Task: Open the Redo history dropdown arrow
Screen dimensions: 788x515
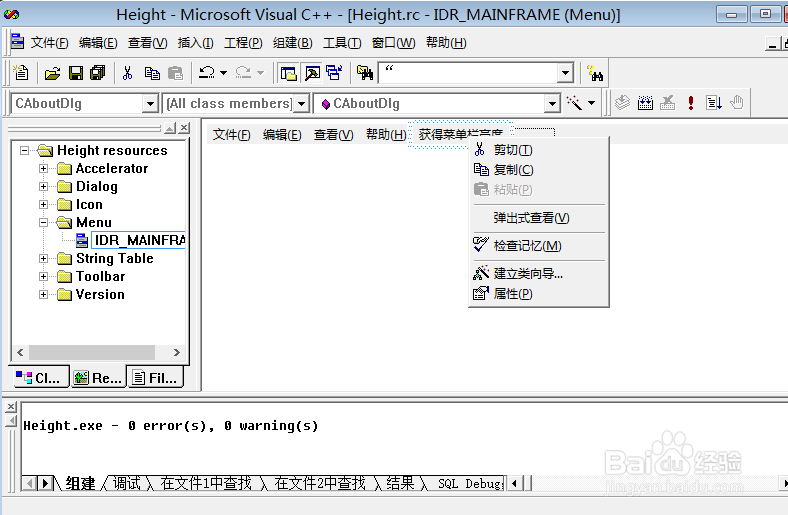Action: (x=260, y=73)
